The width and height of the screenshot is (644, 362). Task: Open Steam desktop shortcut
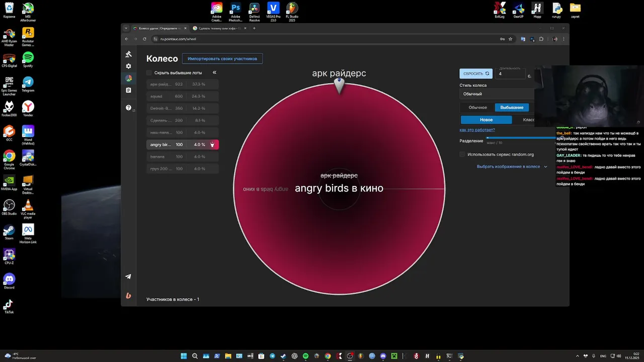(9, 232)
